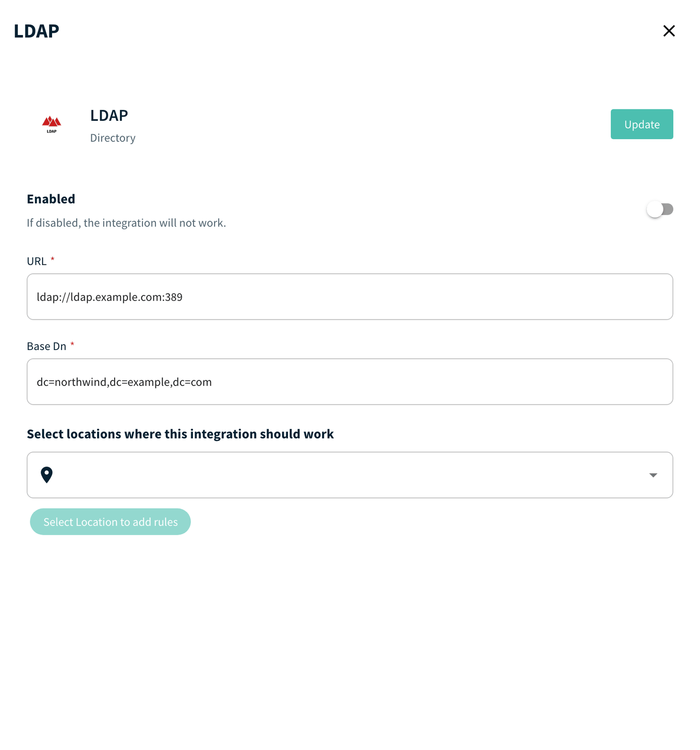Image resolution: width=700 pixels, height=750 pixels.
Task: Click the bold LDAP page title at top
Action: 36,31
